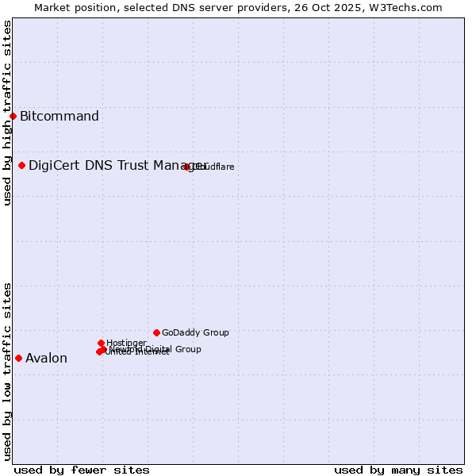Screen dimensions: 476x476
Task: Click the Bitcommand label text
Action: (x=59, y=117)
